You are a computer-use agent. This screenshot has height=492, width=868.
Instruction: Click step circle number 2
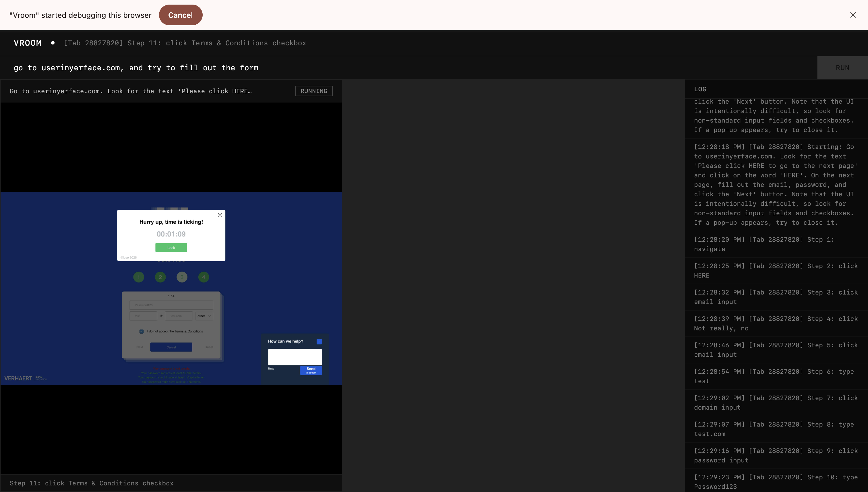coord(160,277)
